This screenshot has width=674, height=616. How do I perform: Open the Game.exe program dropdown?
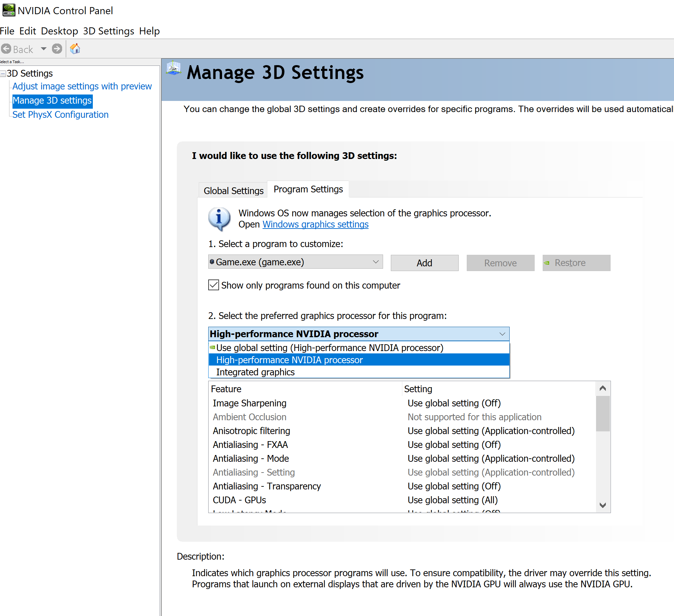coord(296,262)
